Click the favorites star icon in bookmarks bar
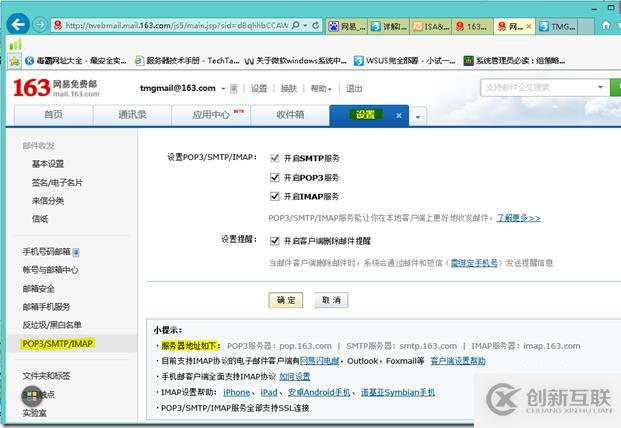621x428 pixels. click(x=15, y=61)
